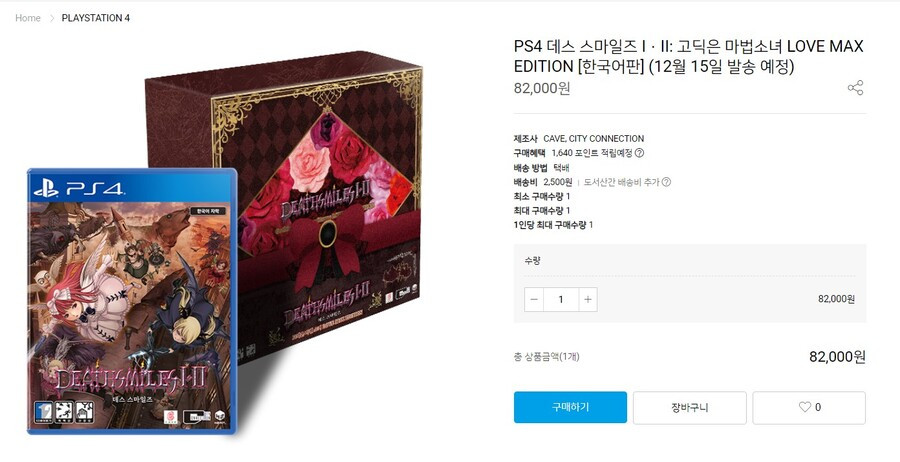Click the breadcrumb chevron separator after Home
The height and width of the screenshot is (462, 900).
(51, 18)
